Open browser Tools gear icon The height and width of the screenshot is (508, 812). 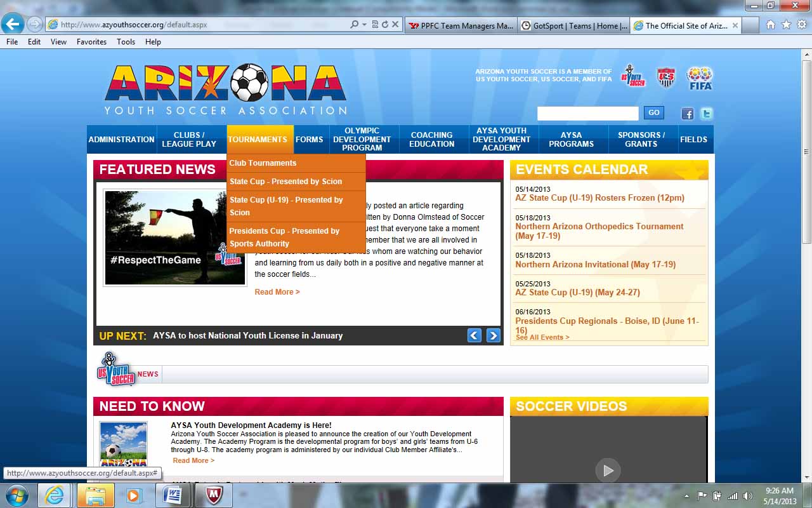click(x=801, y=25)
